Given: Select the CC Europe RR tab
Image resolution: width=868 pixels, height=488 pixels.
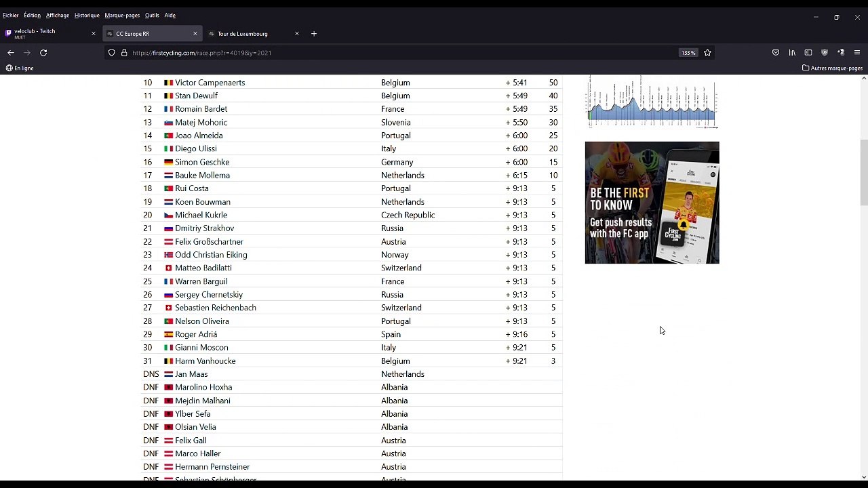Looking at the screenshot, I should click(x=153, y=33).
